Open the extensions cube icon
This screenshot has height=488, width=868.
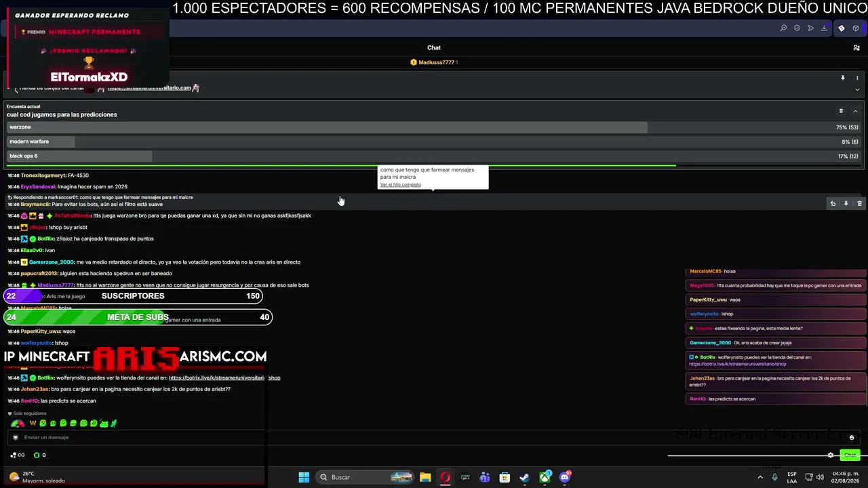coord(856,28)
